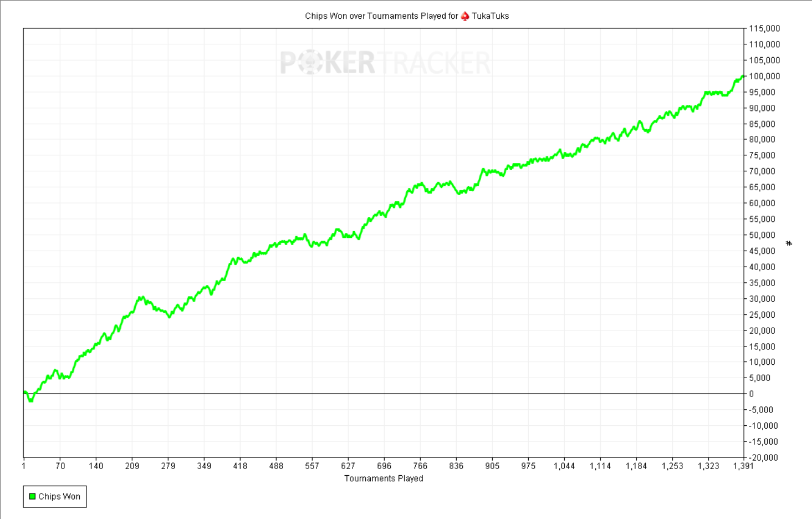
Task: Select x-axis tick label "1,253"
Action: pyautogui.click(x=672, y=466)
